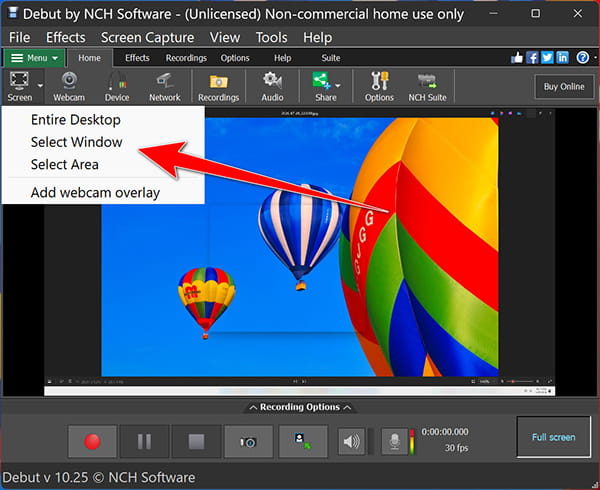Choose Select Area option
Image resolution: width=600 pixels, height=490 pixels.
[x=65, y=164]
